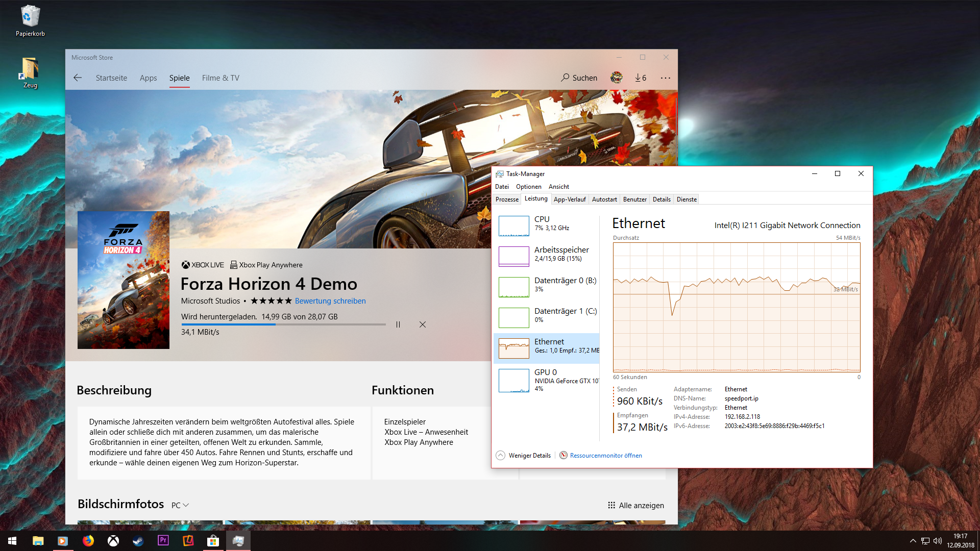Open the Suchen search in Store
The width and height of the screenshot is (980, 551).
[579, 78]
